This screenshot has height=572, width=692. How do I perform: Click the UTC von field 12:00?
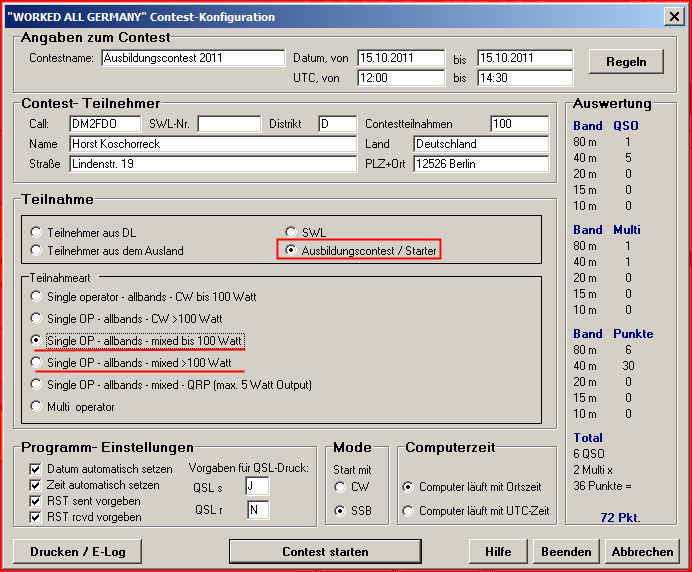click(401, 78)
